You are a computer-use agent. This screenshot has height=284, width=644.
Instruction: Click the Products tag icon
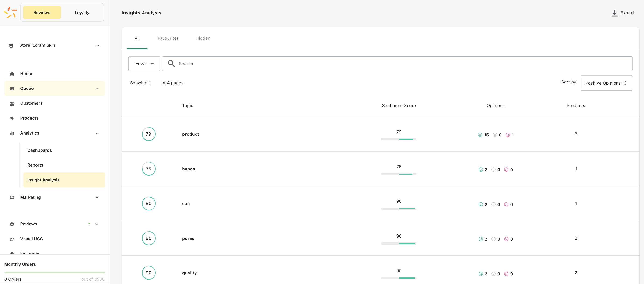pos(12,118)
